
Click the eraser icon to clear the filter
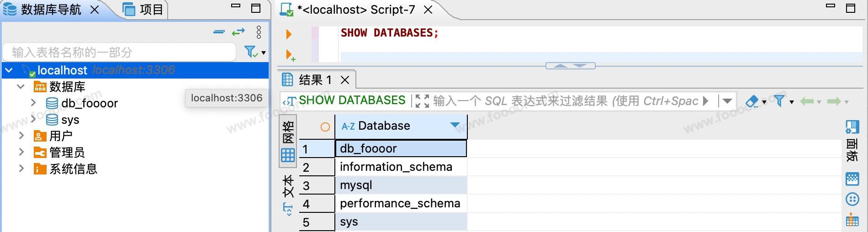click(x=752, y=101)
